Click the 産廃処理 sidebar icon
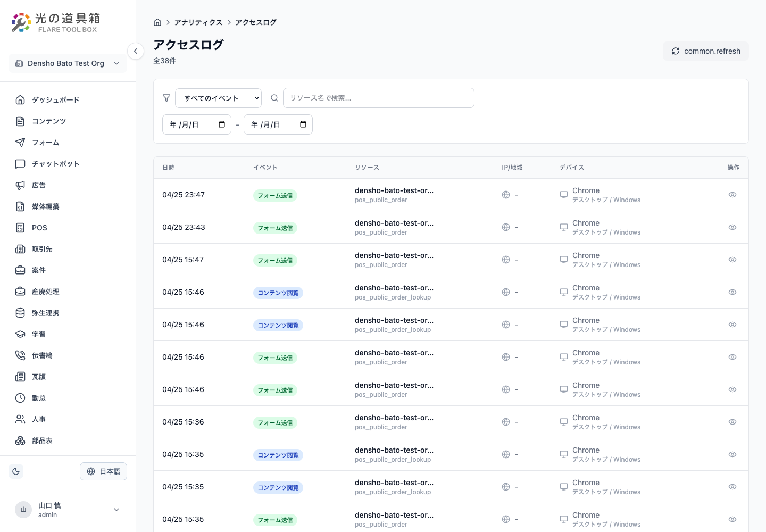 tap(20, 292)
